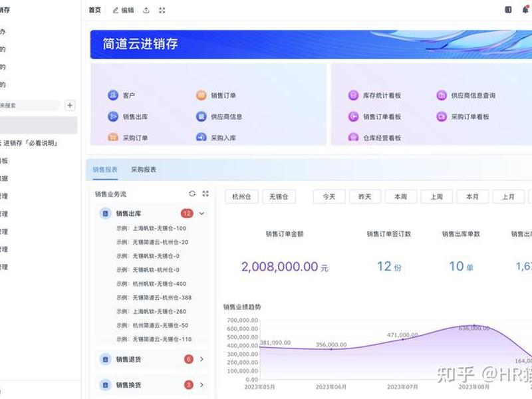This screenshot has width=532, height=399.
Task: Open the 销售订单看板 icon
Action: pos(353,116)
